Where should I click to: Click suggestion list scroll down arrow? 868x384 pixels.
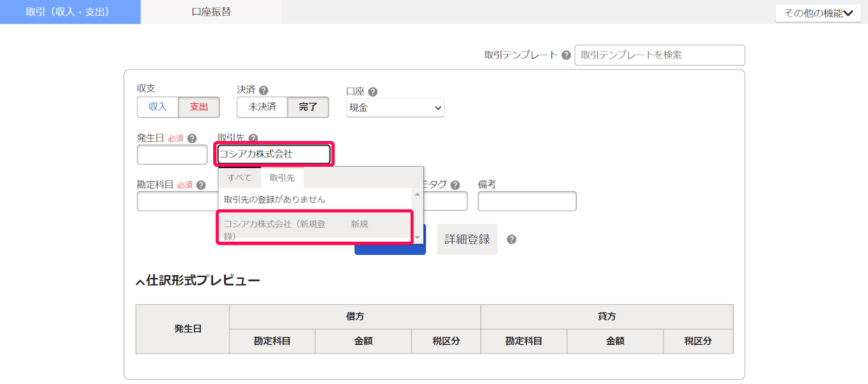click(x=417, y=237)
